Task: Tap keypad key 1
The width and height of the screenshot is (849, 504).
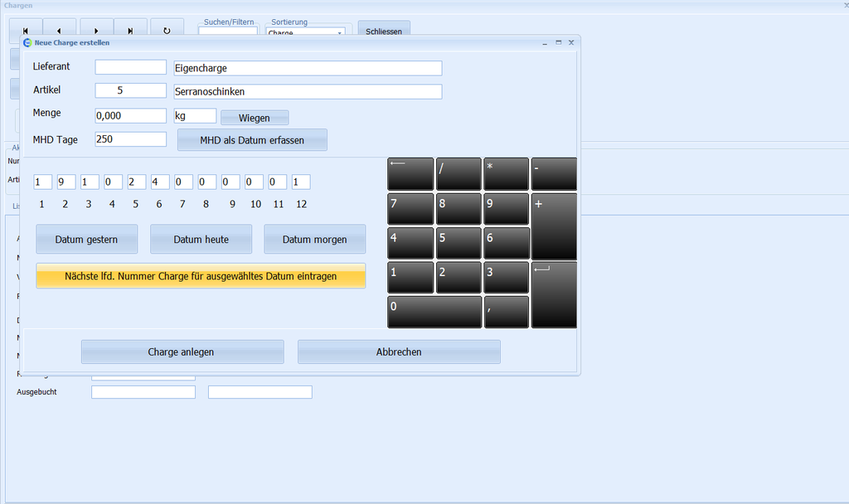Action: (x=410, y=278)
